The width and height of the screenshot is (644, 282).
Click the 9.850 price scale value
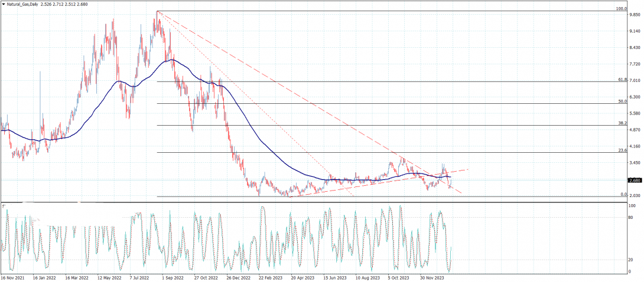pyautogui.click(x=635, y=15)
